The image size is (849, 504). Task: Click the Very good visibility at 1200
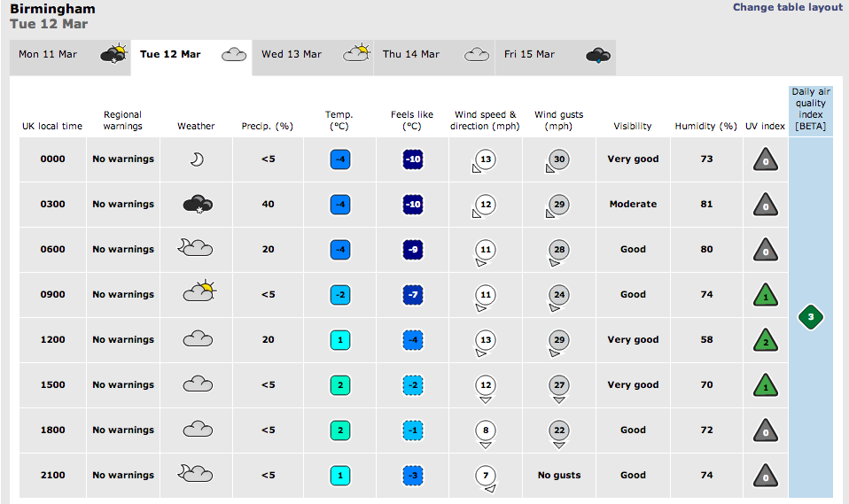pos(633,340)
